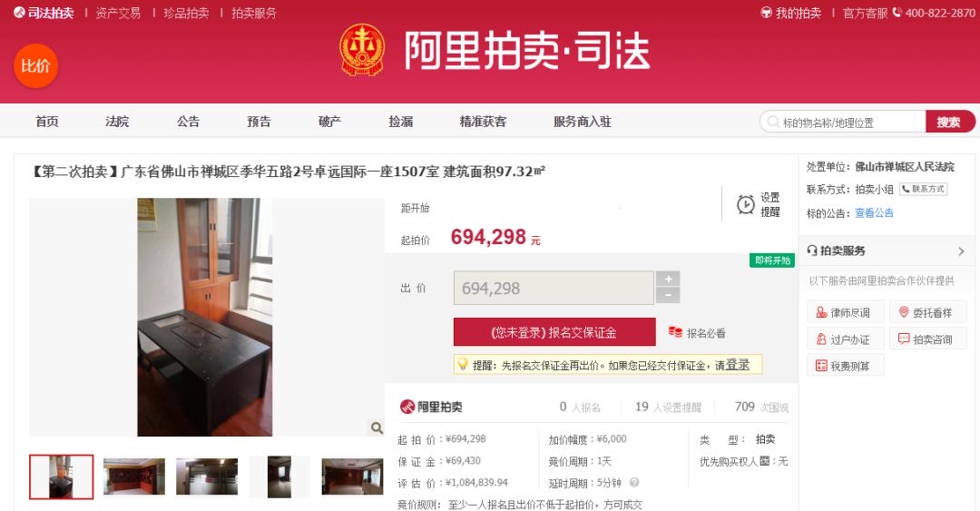Expand the 拍卖服务 panel arrow
Viewport: 980px width, 511px height.
(x=961, y=251)
